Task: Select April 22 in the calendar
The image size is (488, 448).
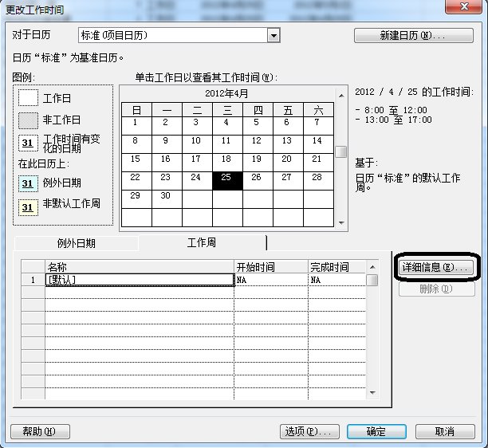Action: [x=136, y=181]
